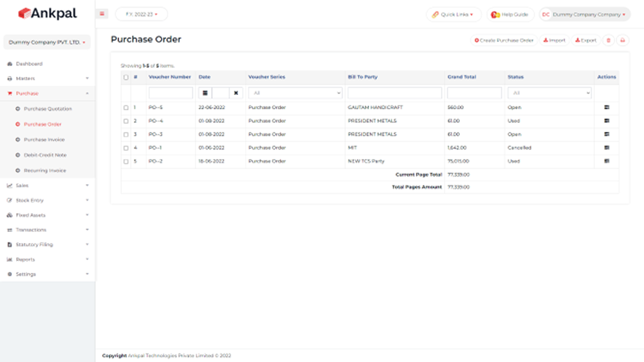This screenshot has height=362, width=644.
Task: Click the calendar icon in Date filter
Action: (205, 93)
